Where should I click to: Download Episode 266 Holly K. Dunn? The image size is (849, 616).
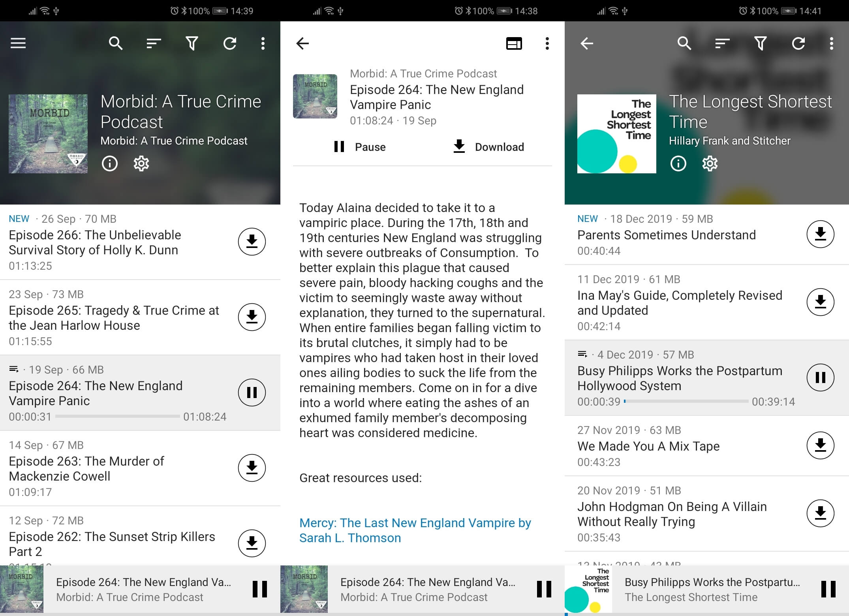252,242
